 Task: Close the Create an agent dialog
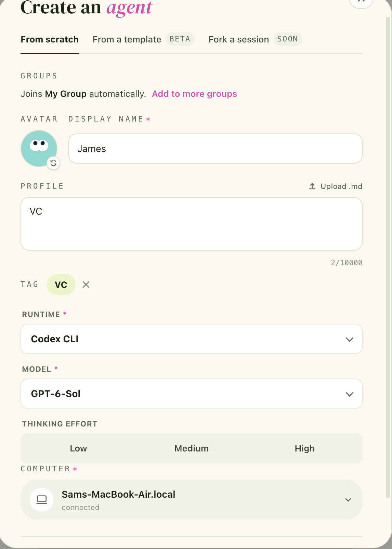[x=361, y=2]
